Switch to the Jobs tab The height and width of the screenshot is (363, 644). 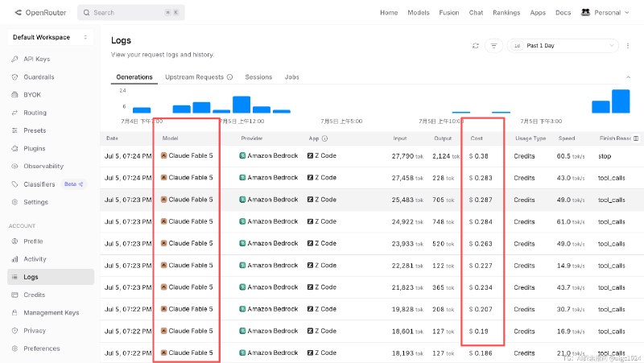point(291,76)
